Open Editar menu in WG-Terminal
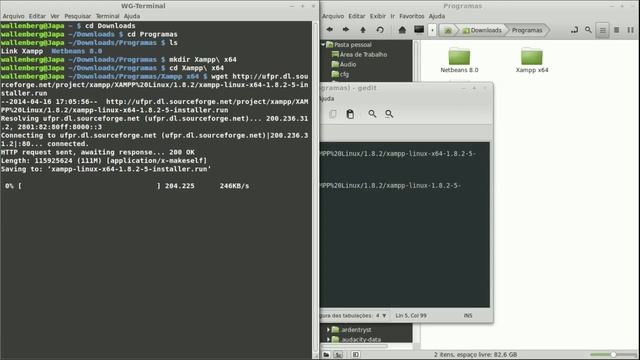 point(37,16)
